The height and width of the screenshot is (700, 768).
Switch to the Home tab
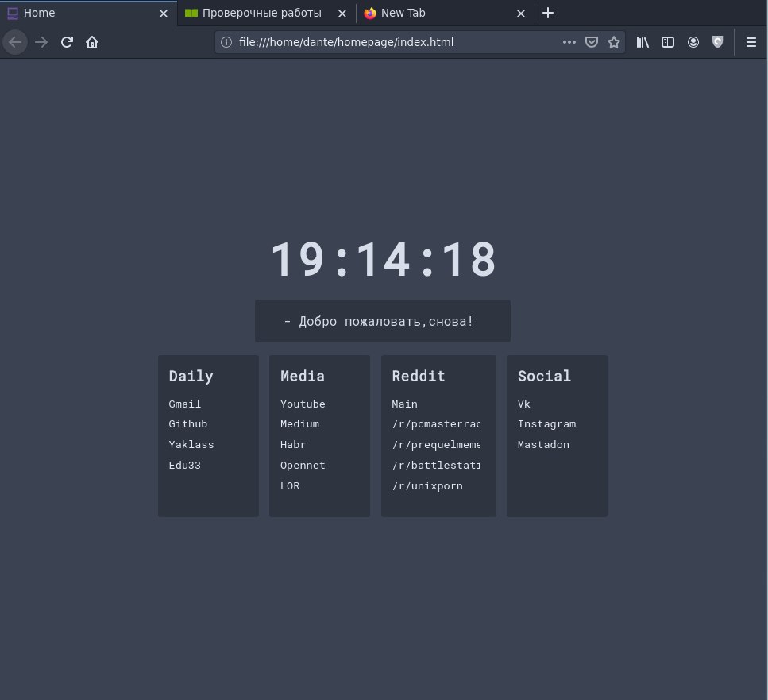[x=88, y=14]
